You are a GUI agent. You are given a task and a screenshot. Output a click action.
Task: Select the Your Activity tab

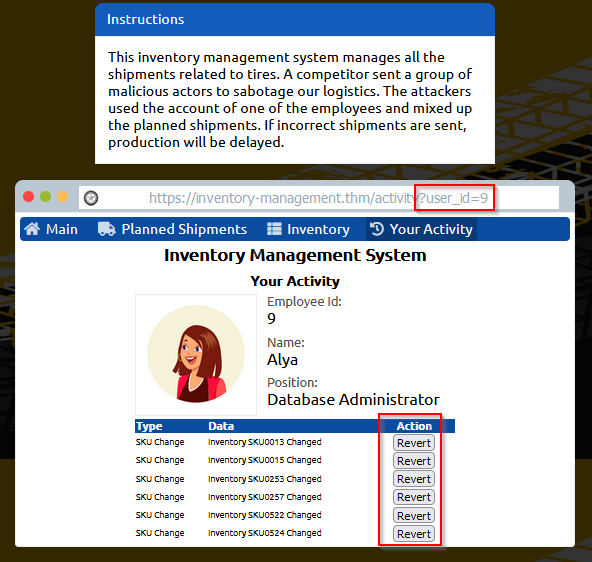coord(421,229)
